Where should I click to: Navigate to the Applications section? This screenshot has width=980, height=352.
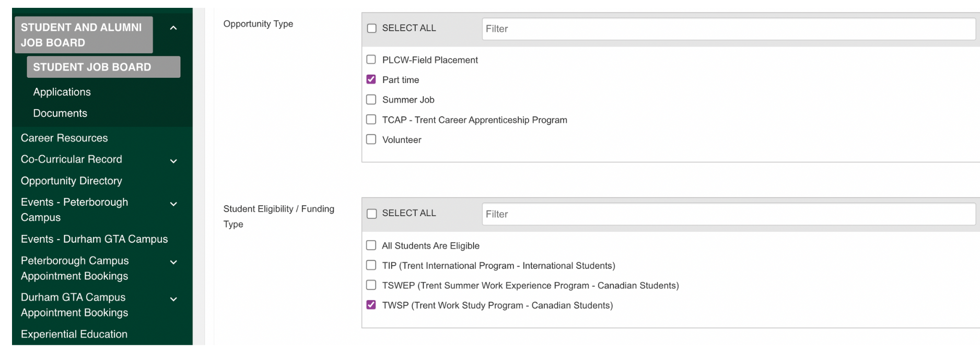click(62, 92)
